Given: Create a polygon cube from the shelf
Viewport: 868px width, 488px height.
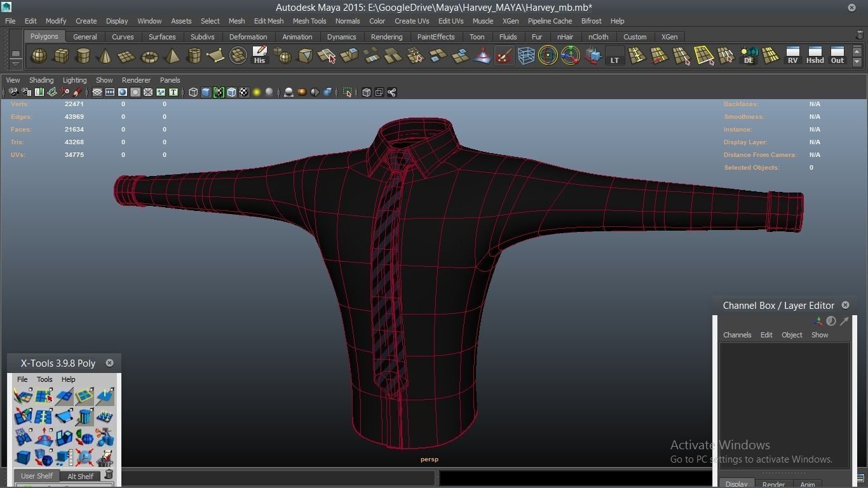Looking at the screenshot, I should tap(61, 56).
